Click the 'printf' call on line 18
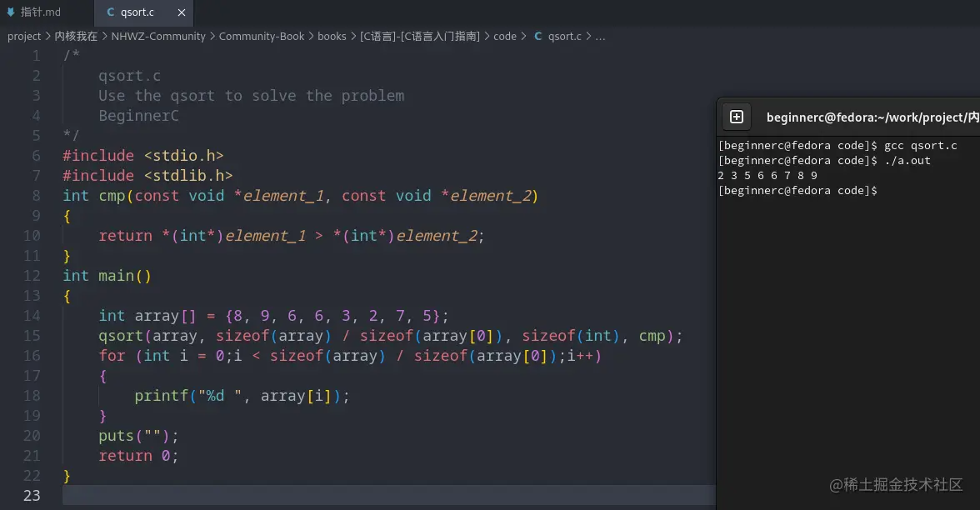980x510 pixels. [162, 396]
